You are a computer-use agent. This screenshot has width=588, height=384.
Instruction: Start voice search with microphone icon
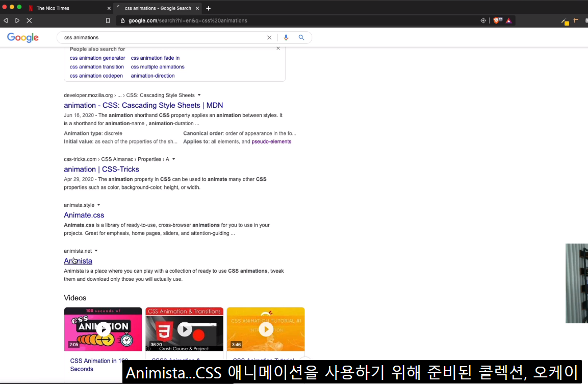(x=286, y=38)
